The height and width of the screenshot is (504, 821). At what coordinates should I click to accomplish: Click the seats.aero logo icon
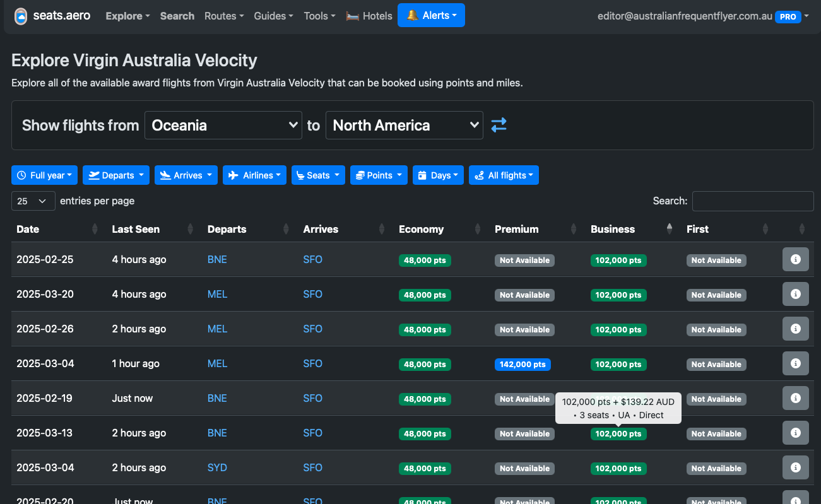tap(21, 16)
